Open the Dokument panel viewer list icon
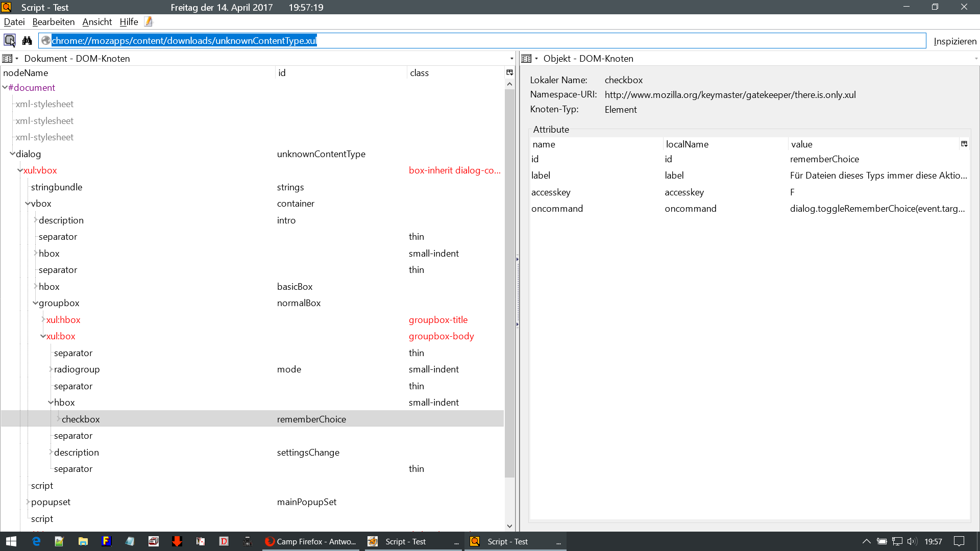Screen dimensions: 980x551 pos(8,59)
